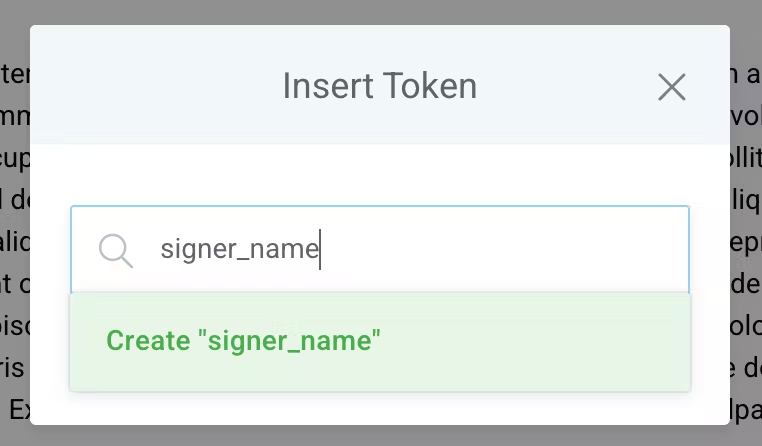
Task: Click the word "Create" in the green suggestion
Action: point(148,341)
